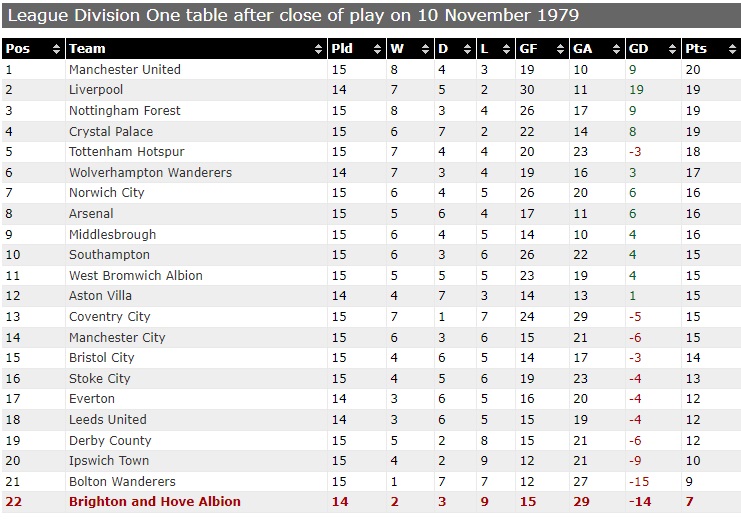Select the Bolton Wanderers team name

122,481
